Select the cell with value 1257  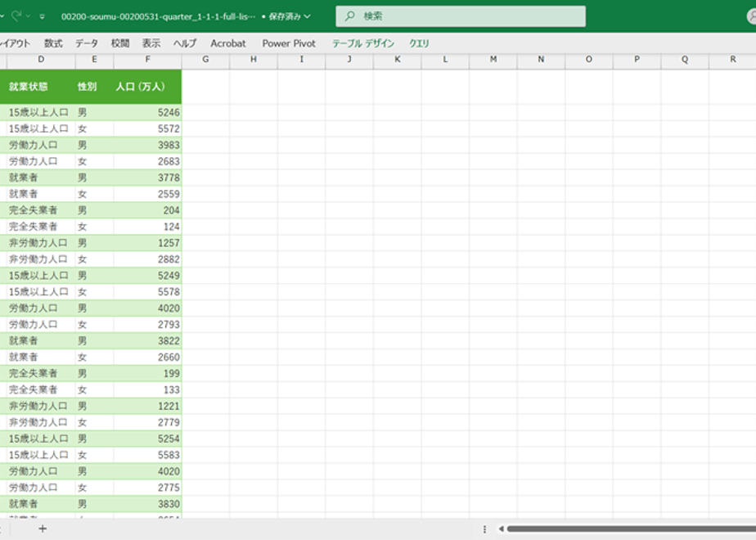pyautogui.click(x=147, y=243)
